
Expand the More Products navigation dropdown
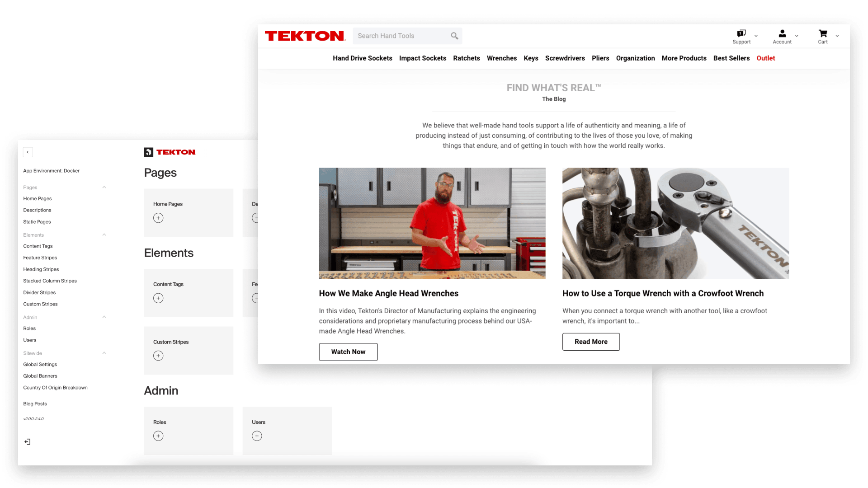tap(684, 58)
